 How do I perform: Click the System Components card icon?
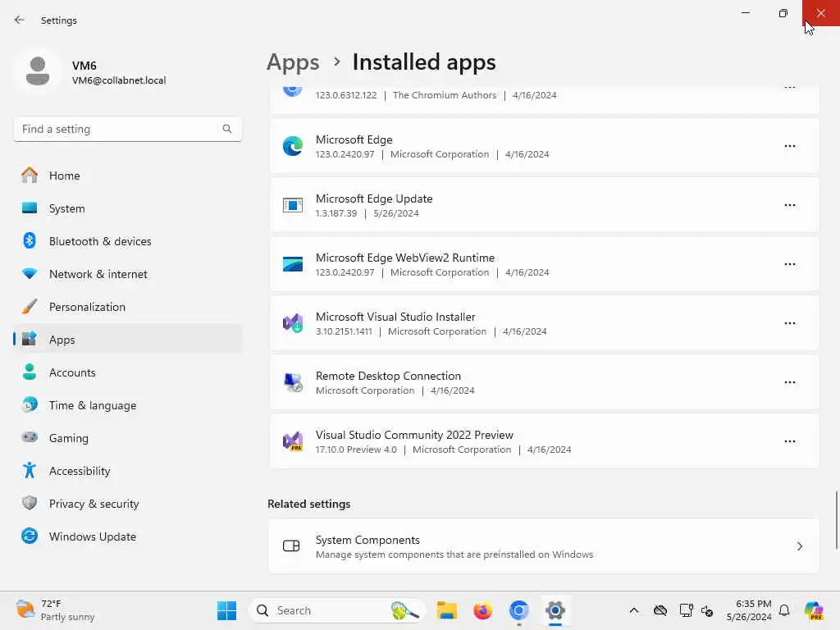point(291,546)
